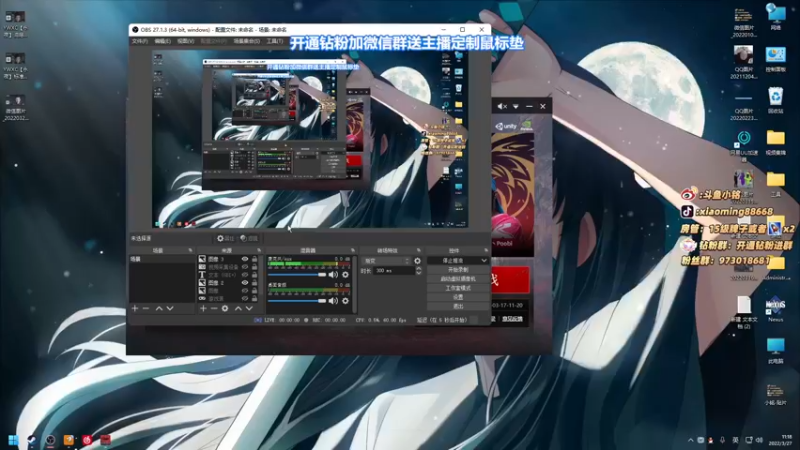
Task: Open Steam from the taskbar
Action: coord(32,440)
